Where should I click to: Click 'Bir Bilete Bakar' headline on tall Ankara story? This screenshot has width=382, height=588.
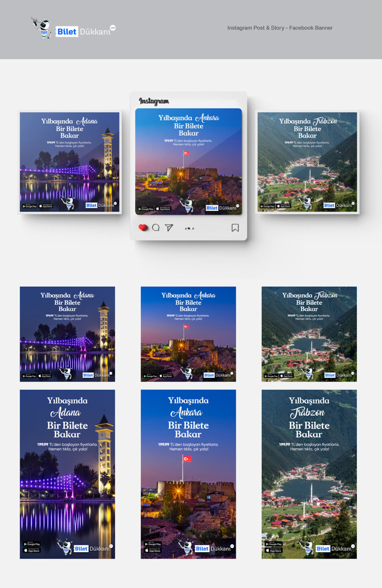click(188, 430)
